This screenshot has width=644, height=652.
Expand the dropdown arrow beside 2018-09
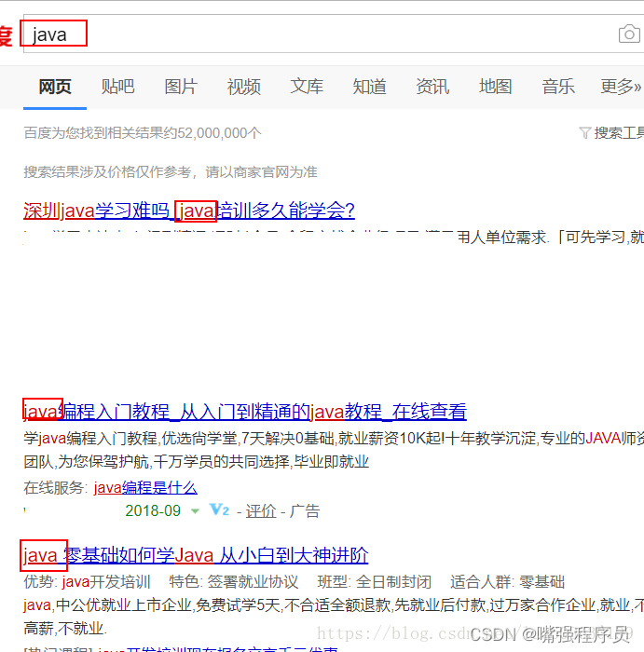click(195, 511)
